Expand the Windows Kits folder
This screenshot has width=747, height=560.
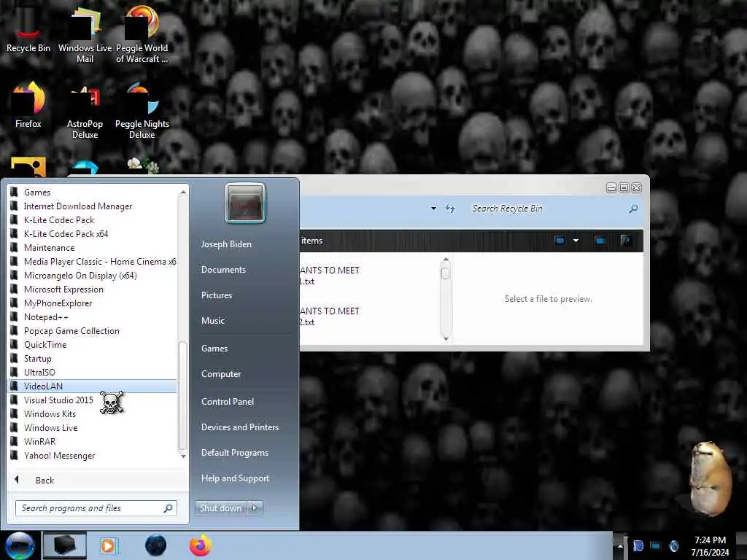[93, 414]
